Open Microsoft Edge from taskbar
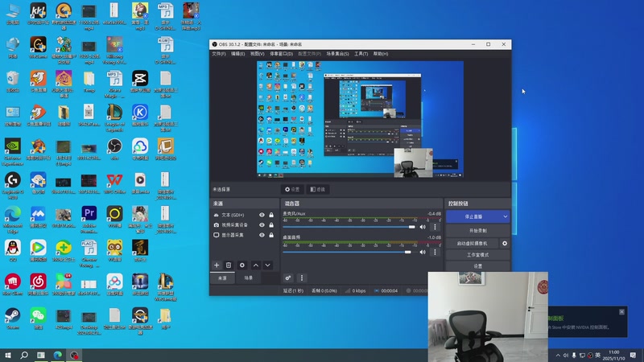This screenshot has width=644, height=362. pyautogui.click(x=57, y=355)
